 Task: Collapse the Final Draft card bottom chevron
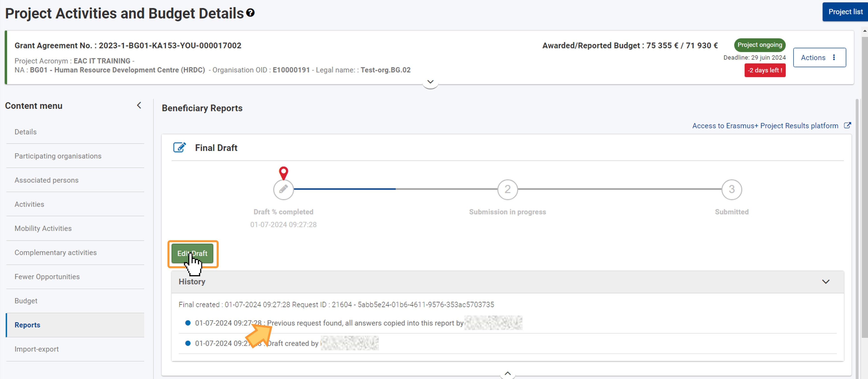tap(507, 373)
